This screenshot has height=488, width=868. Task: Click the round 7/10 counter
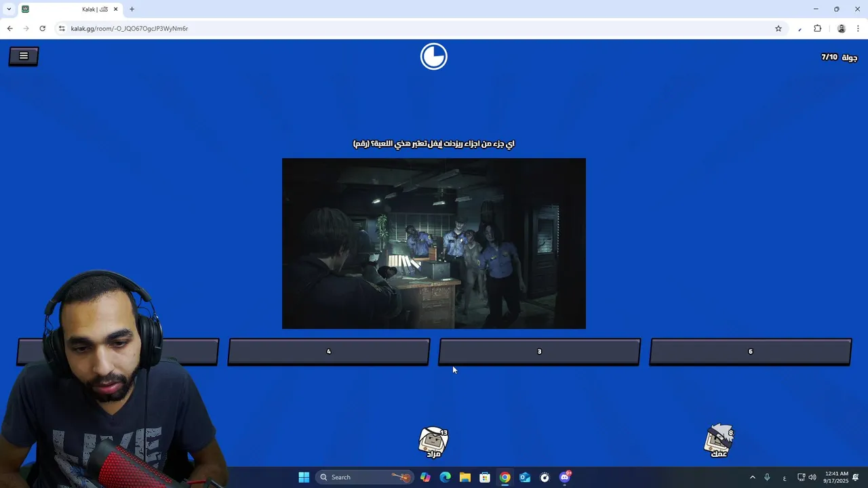click(839, 58)
